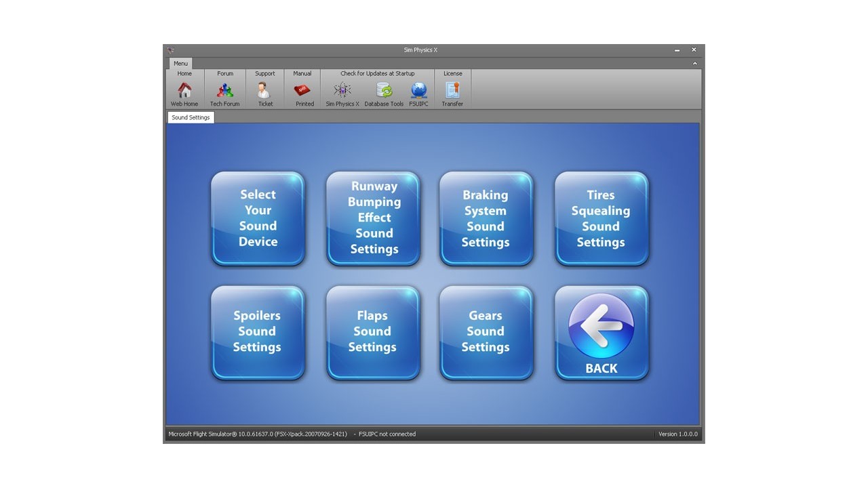Open Braking System Sound Settings
The width and height of the screenshot is (868, 488).
coord(486,218)
